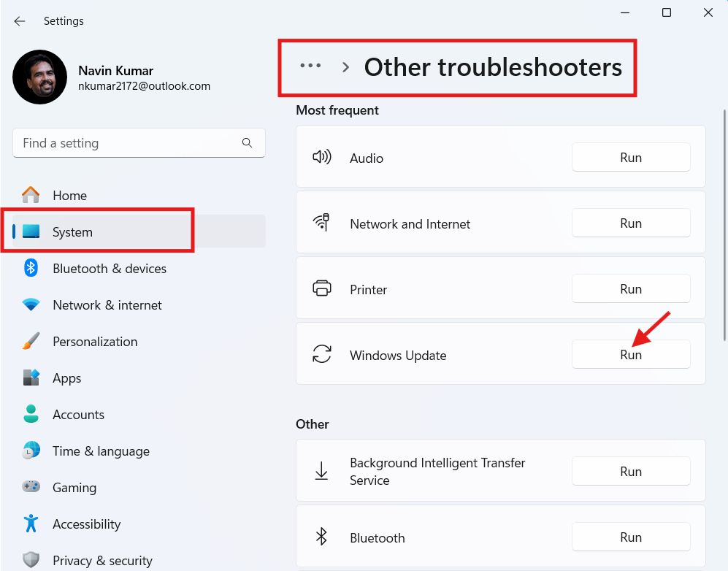Click the Navin Kumar profile picture
The image size is (728, 571).
point(40,77)
